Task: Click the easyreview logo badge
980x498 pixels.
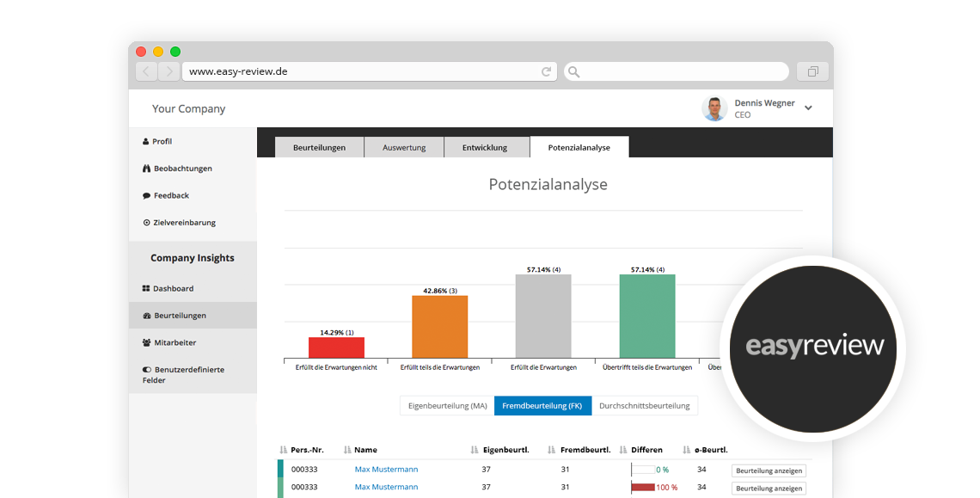Action: coord(813,348)
